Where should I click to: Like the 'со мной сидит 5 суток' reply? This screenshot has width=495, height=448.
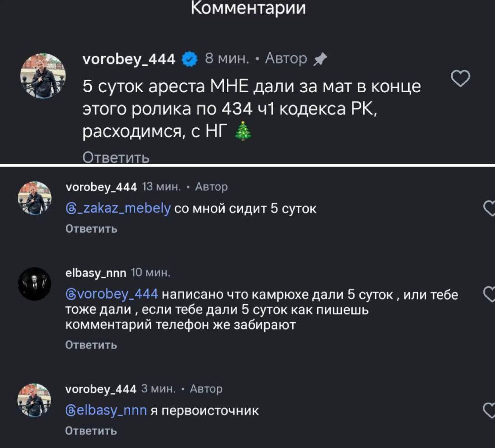490,208
